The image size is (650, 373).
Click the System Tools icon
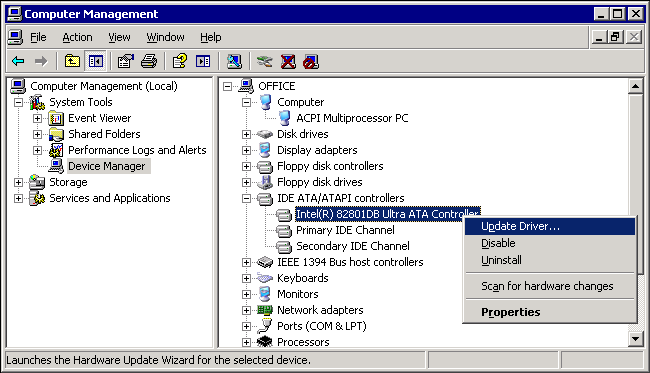pyautogui.click(x=37, y=102)
